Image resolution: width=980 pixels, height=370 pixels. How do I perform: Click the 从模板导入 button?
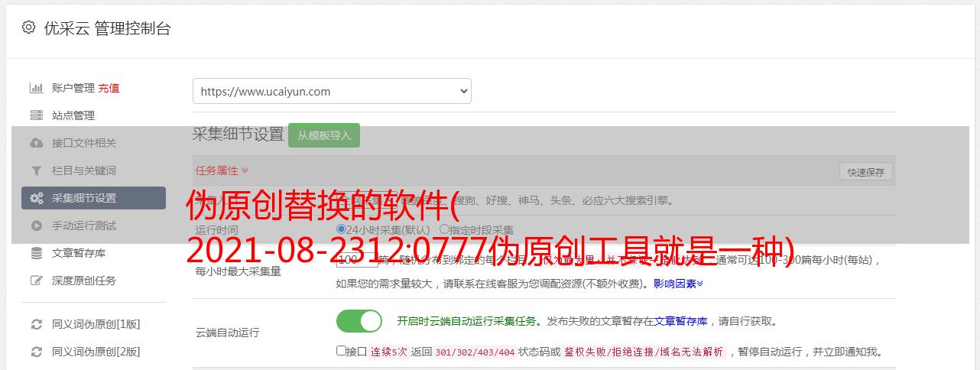pos(324,135)
